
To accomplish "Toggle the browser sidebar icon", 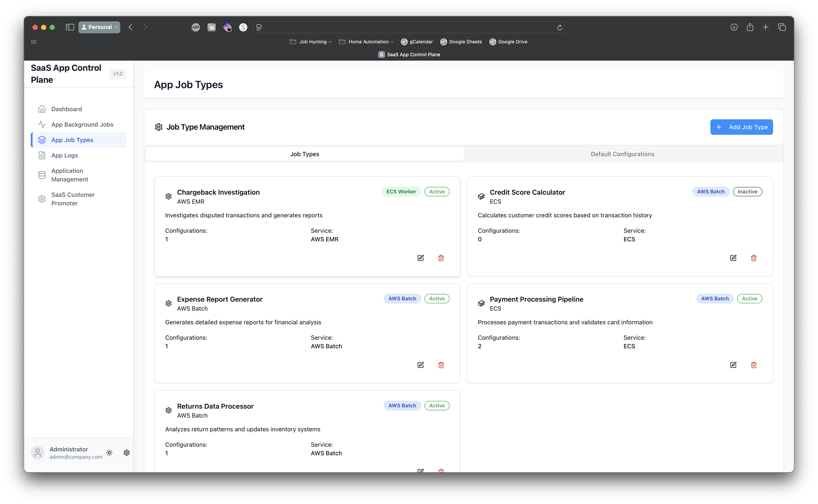I will pos(70,27).
